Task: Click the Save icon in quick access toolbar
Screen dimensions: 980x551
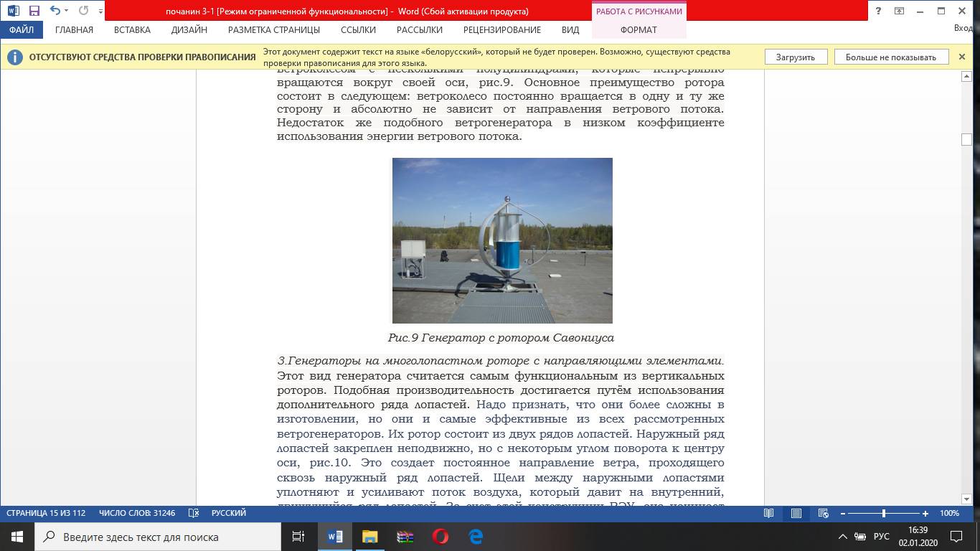Action: 34,11
